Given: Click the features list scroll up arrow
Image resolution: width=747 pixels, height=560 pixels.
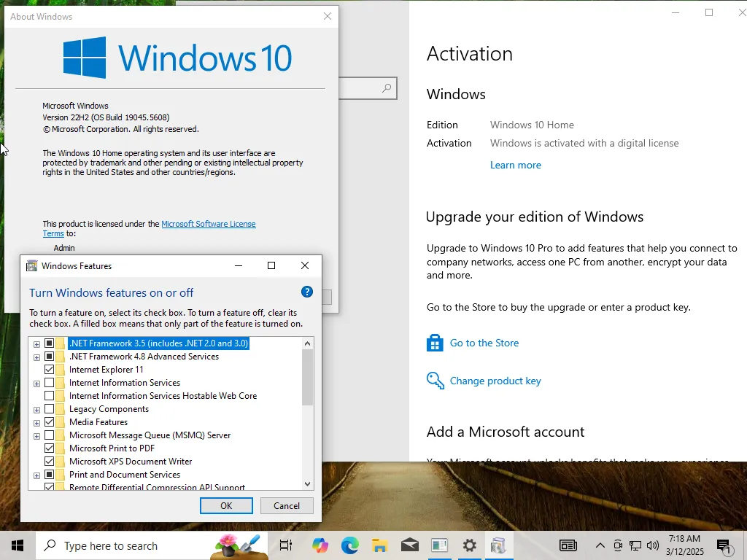Looking at the screenshot, I should click(307, 343).
